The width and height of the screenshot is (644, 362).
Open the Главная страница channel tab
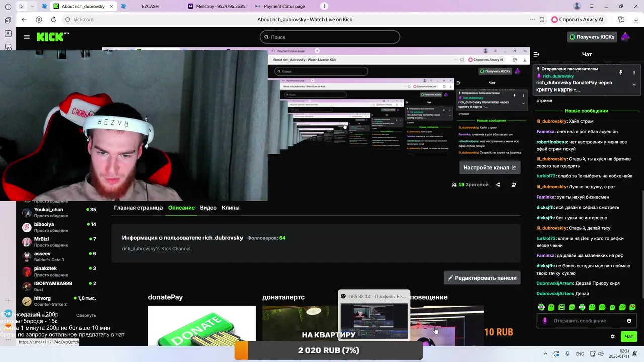coord(138,208)
